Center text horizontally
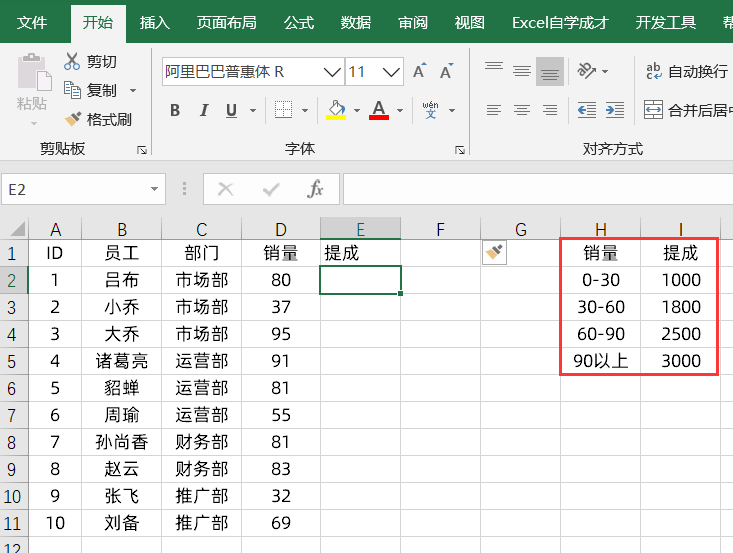This screenshot has width=733, height=553. click(522, 110)
